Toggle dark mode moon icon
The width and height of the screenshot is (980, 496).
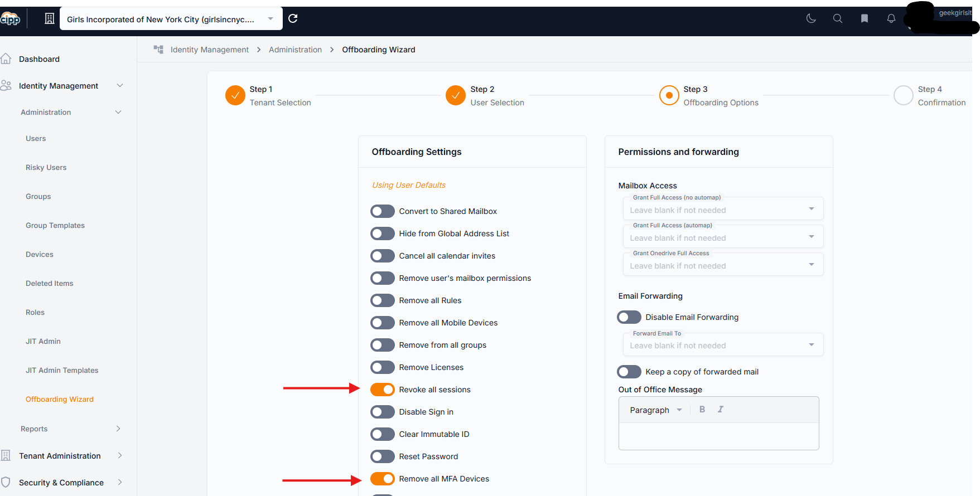pos(811,18)
